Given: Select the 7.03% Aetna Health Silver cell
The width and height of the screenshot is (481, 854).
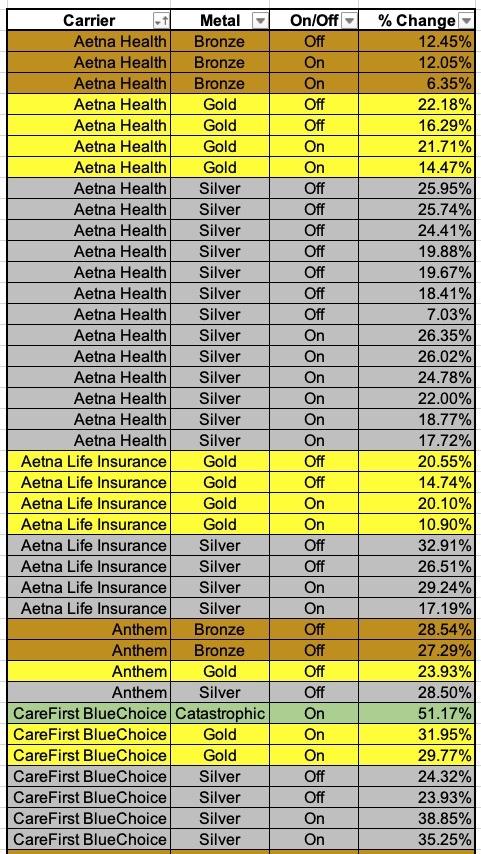Looking at the screenshot, I should click(x=416, y=314).
